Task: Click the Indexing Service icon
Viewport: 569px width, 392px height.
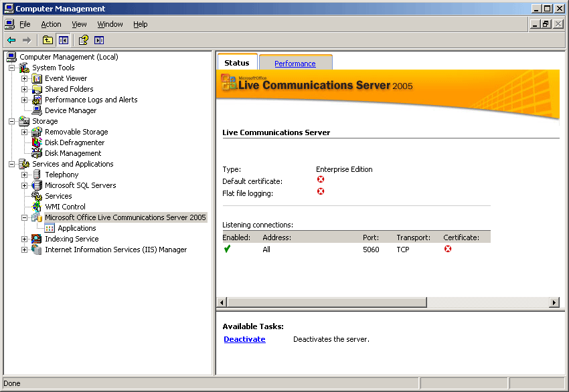Action: pyautogui.click(x=37, y=239)
